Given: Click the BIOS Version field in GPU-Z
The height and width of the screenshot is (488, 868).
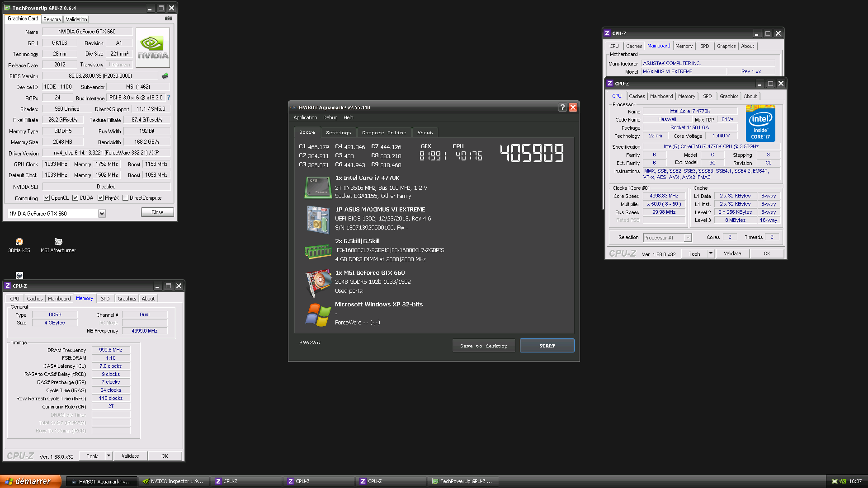Looking at the screenshot, I should point(100,76).
